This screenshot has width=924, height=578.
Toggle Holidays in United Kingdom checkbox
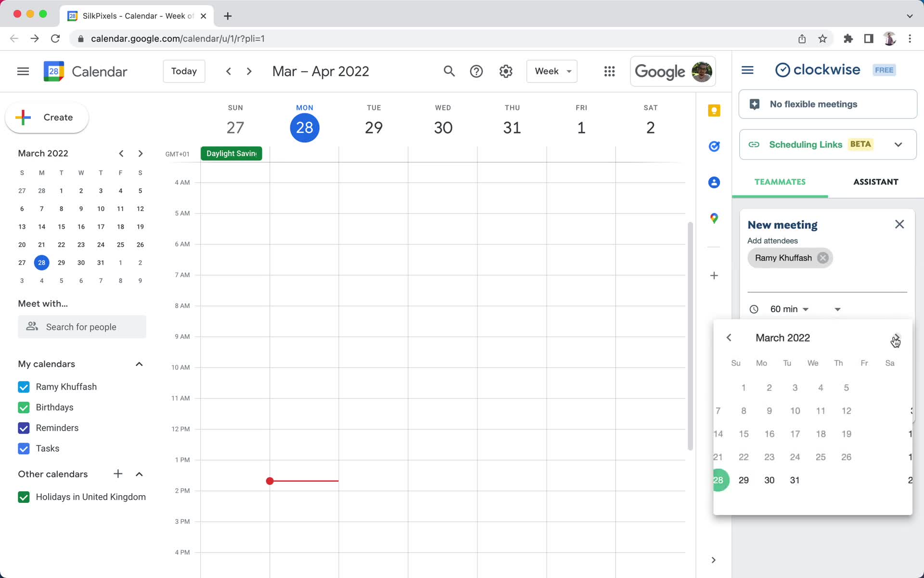point(24,497)
